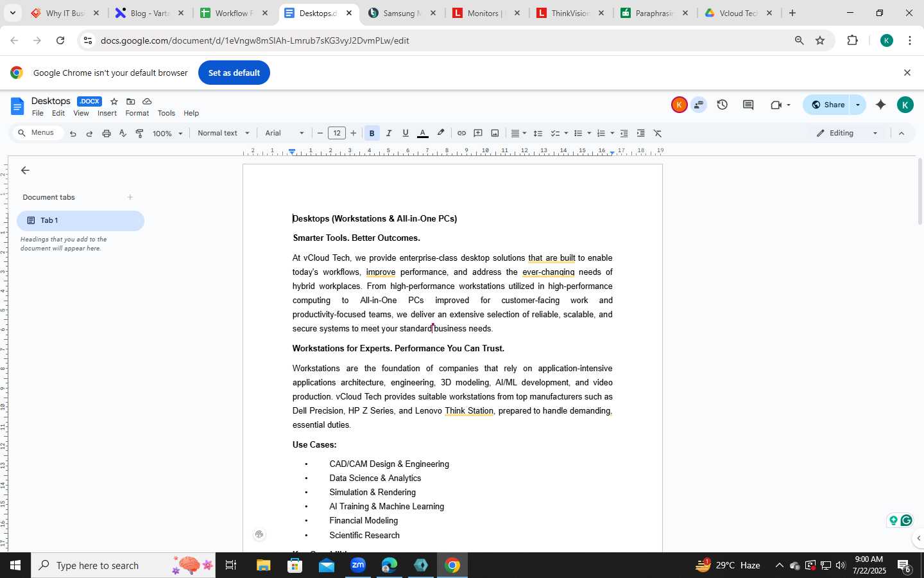
Task: Open the View menu
Action: pos(81,114)
